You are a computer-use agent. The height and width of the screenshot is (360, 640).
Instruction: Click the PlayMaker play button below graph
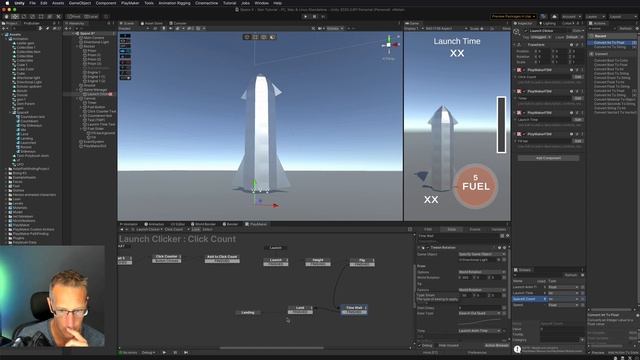tap(164, 352)
